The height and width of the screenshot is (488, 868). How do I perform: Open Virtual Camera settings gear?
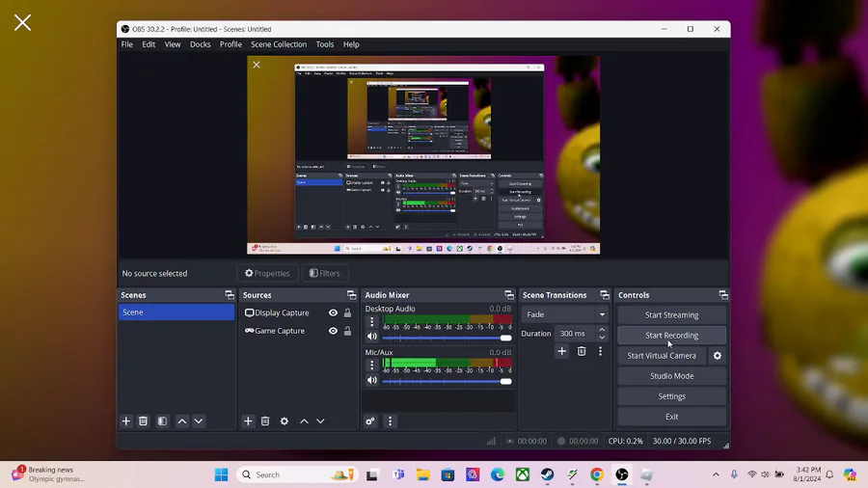tap(718, 356)
